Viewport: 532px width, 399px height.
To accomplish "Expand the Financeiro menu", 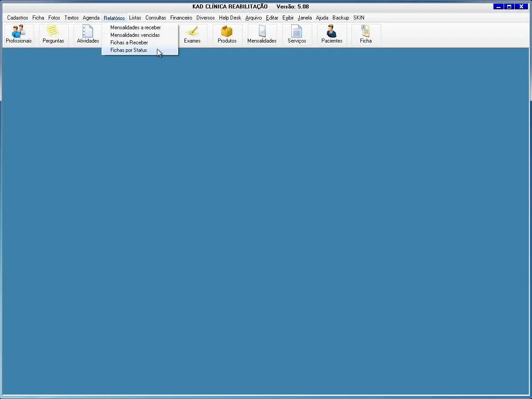I will [181, 18].
